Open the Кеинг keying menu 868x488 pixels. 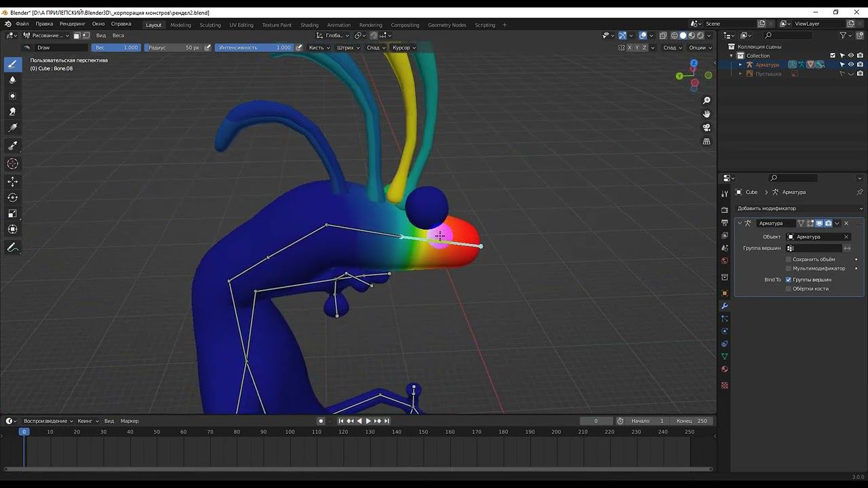[x=88, y=421]
